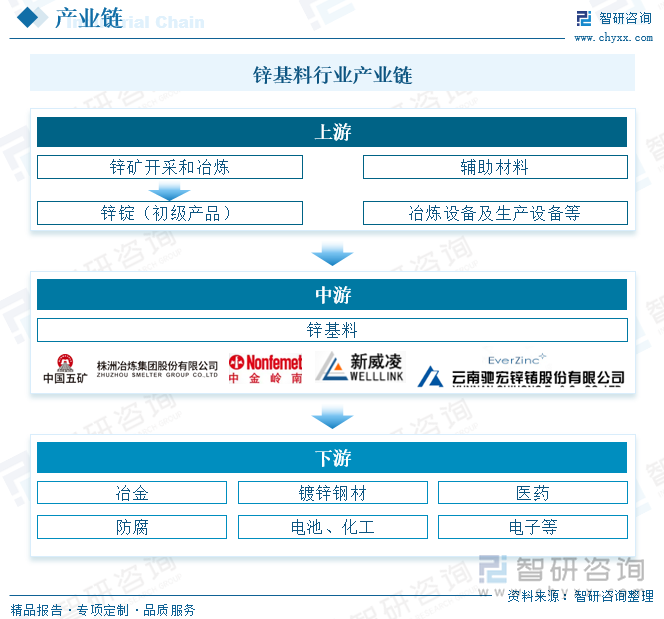Click the Nonfemet 中金岭南 logo

[266, 369]
